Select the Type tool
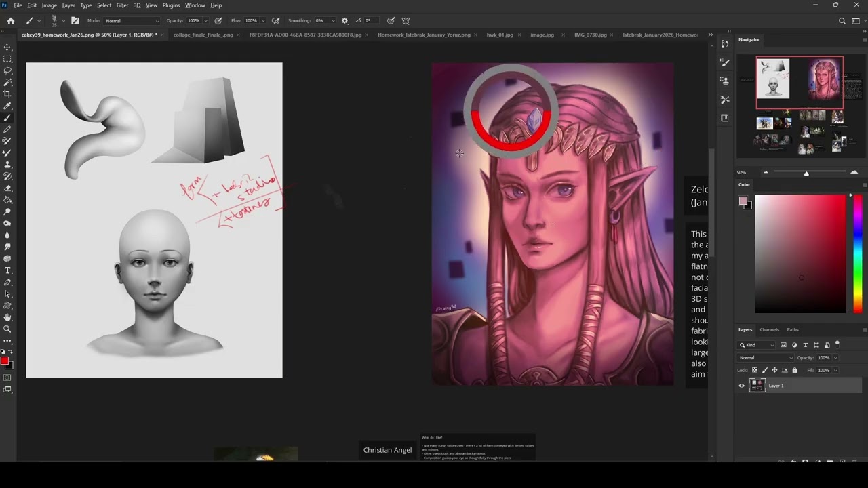868x488 pixels. click(x=7, y=270)
